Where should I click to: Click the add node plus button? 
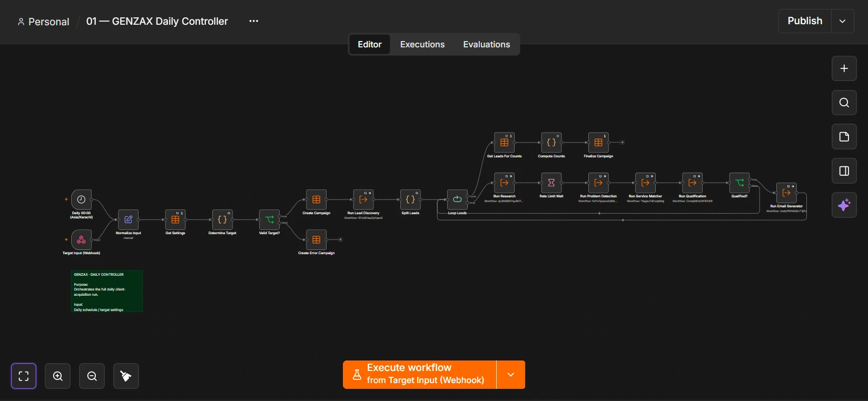click(x=844, y=68)
